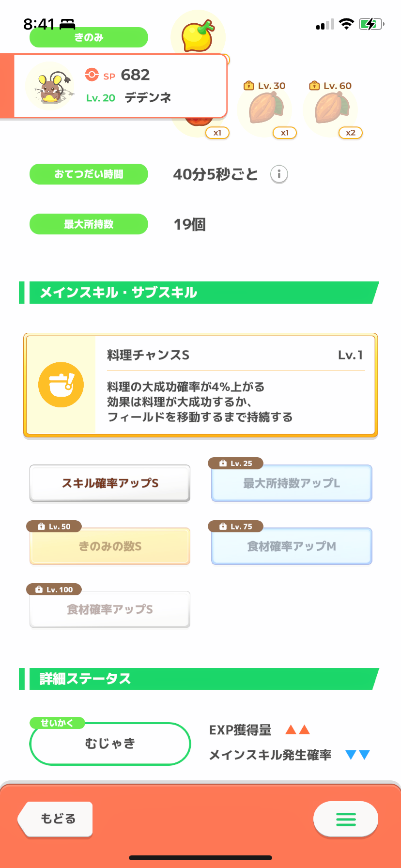401x868 pixels.
Task: Select locked sub skill きのみの数S
Action: 110,546
